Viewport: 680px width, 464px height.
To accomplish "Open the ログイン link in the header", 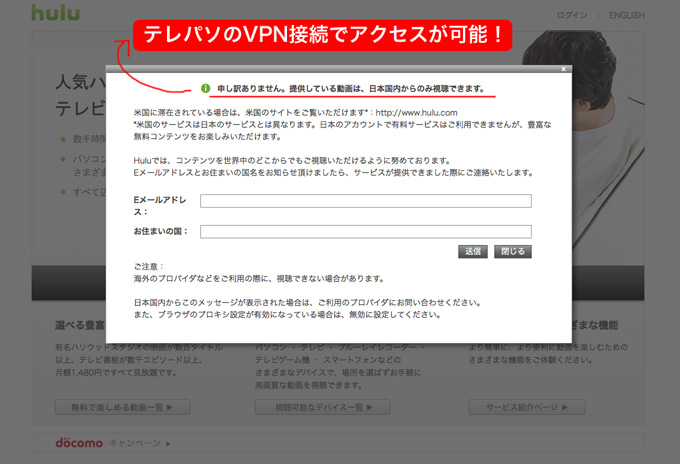I will pos(572,15).
